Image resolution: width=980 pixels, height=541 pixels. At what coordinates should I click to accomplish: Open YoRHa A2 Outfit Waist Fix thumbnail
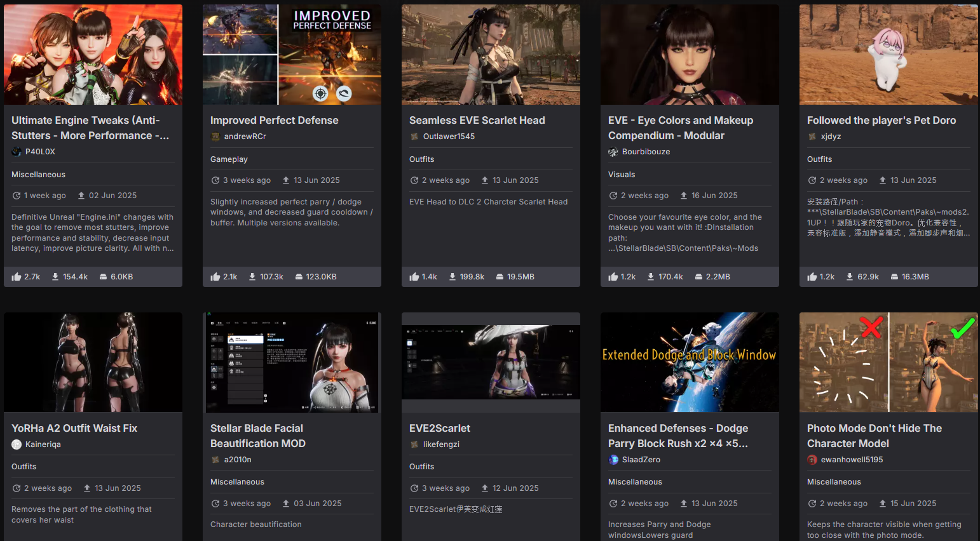[93, 362]
